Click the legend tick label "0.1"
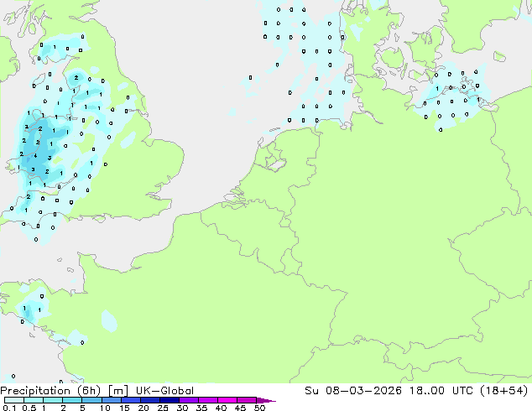Viewport: 532px width, 411px height. click(x=9, y=408)
